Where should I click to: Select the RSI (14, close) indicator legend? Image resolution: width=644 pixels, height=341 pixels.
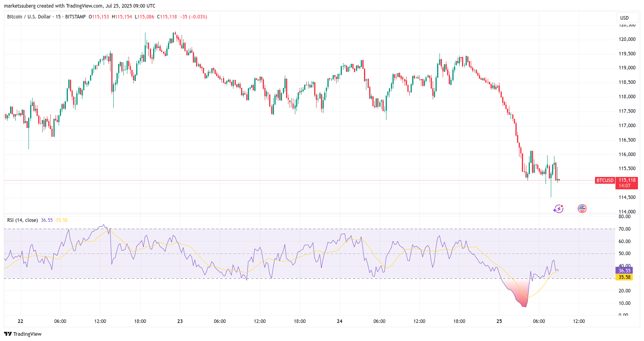(x=22, y=220)
